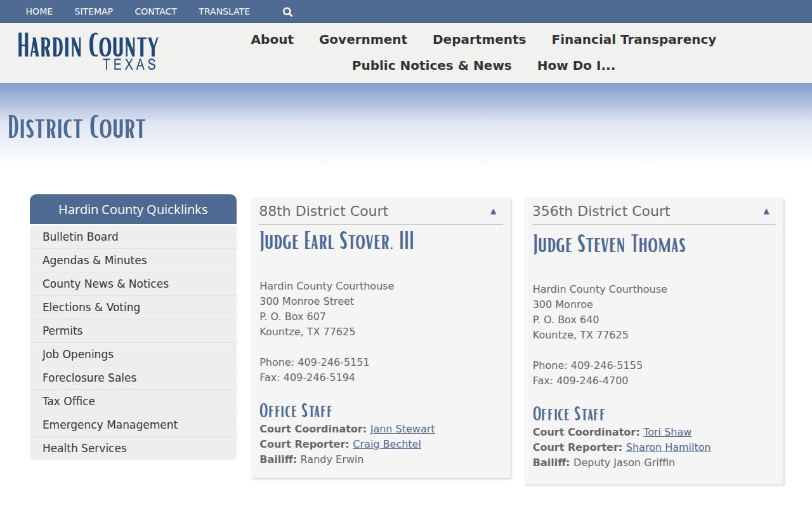Click phone number 409-246-5151
This screenshot has height=508, width=812.
(334, 362)
